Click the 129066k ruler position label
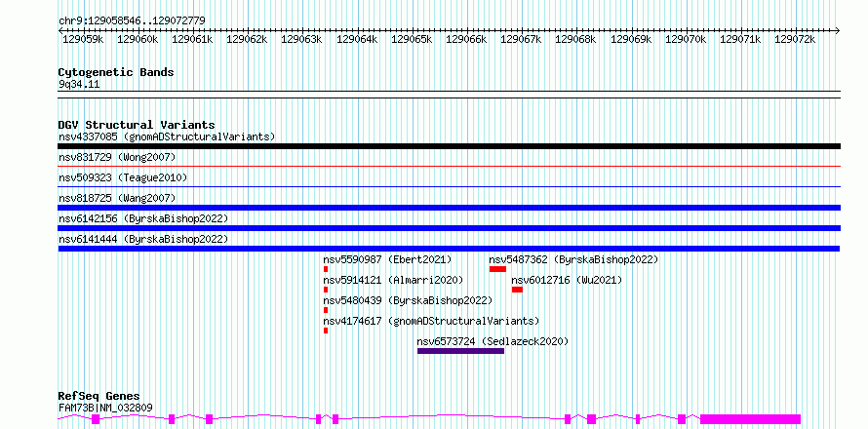The image size is (868, 429). coord(466,39)
